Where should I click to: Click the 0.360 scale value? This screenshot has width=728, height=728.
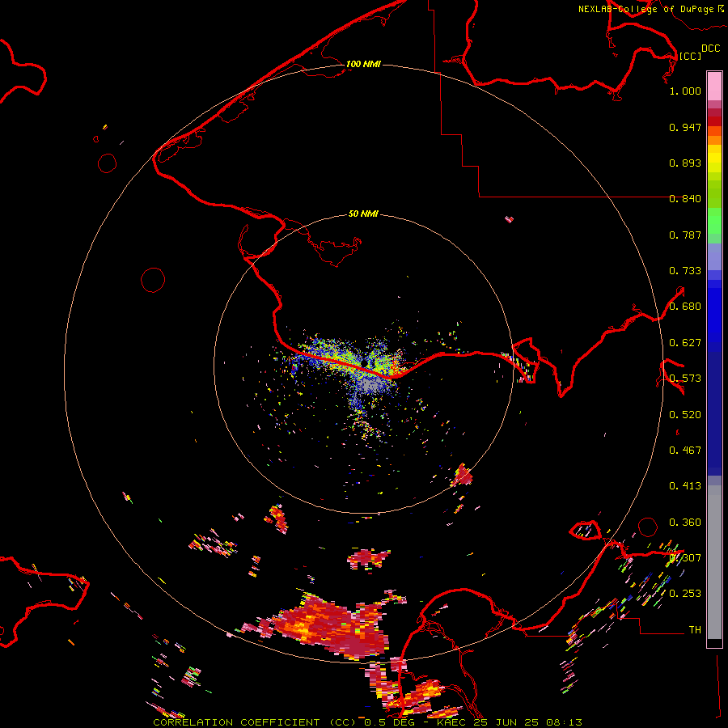685,523
